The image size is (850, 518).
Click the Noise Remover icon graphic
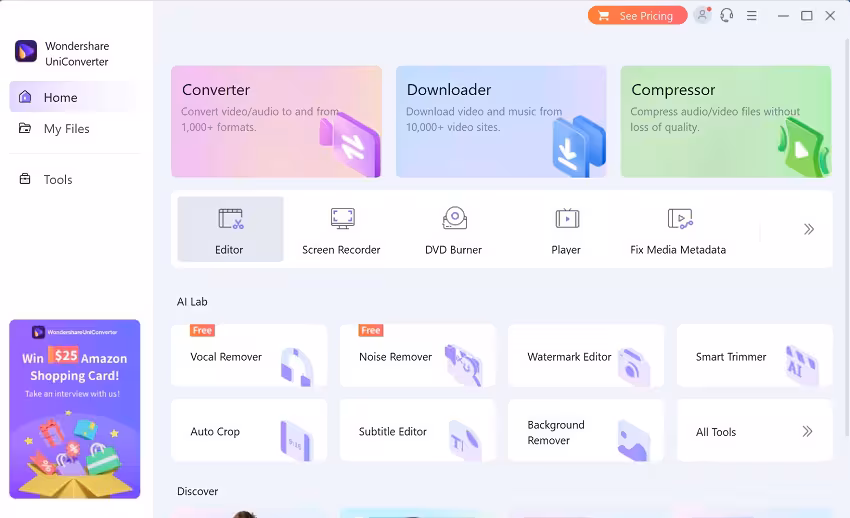(x=463, y=365)
